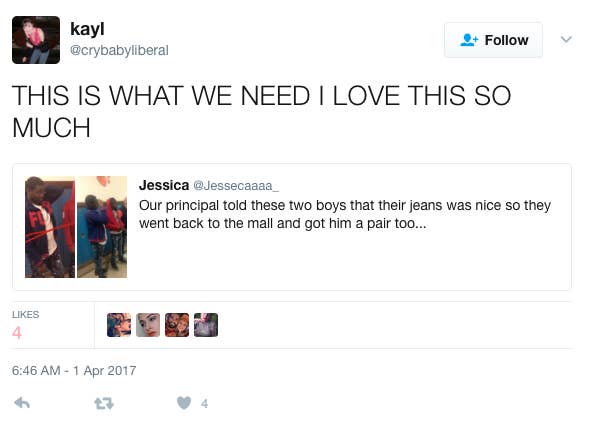592x427 pixels.
Task: Visit the kayl display name profile
Action: coord(87,29)
